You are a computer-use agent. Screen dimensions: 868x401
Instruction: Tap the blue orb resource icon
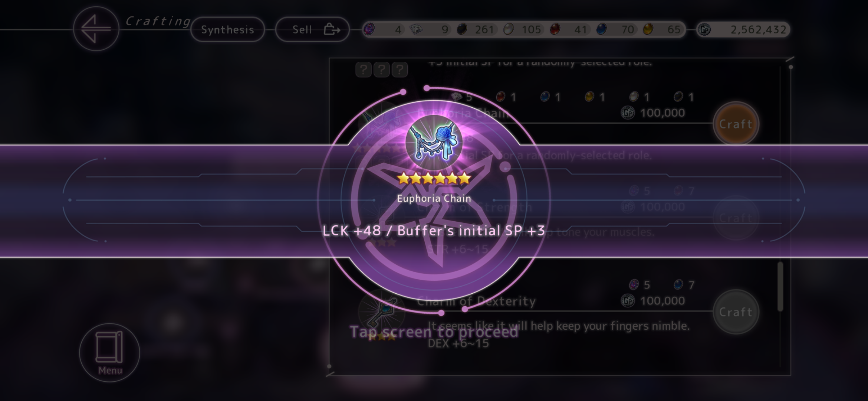point(601,29)
